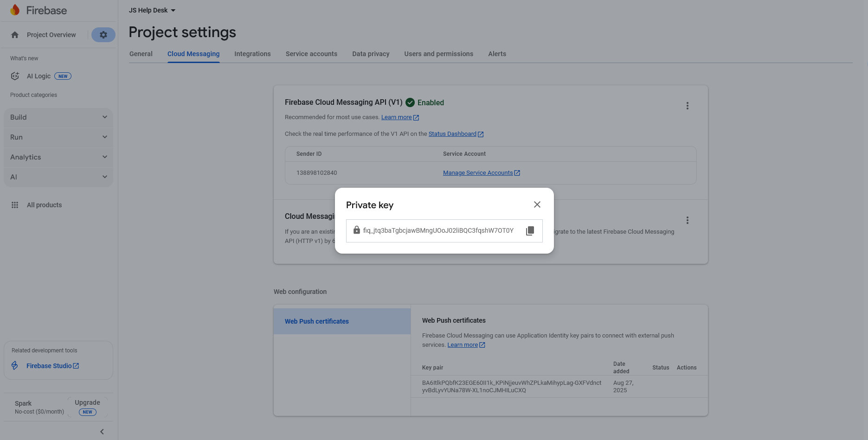
Task: Open the All products grid icon
Action: pyautogui.click(x=15, y=205)
